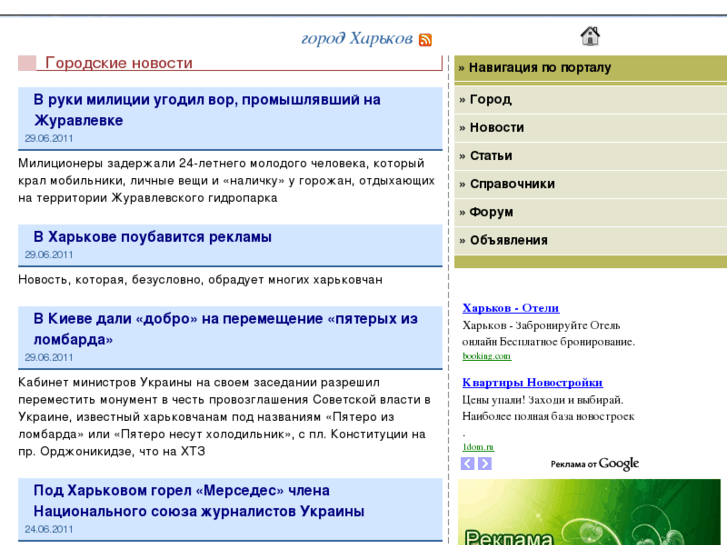Click the green «Реклама» banner image

click(589, 512)
